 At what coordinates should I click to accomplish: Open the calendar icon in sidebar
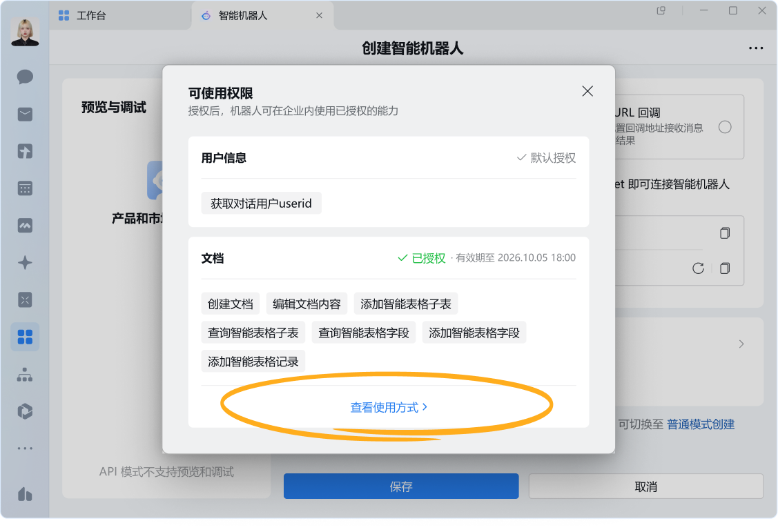(x=25, y=188)
